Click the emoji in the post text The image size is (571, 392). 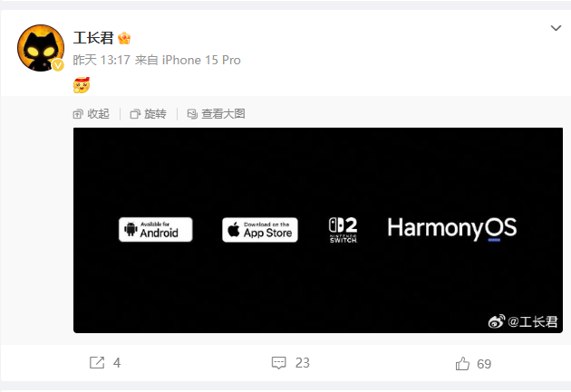[82, 85]
